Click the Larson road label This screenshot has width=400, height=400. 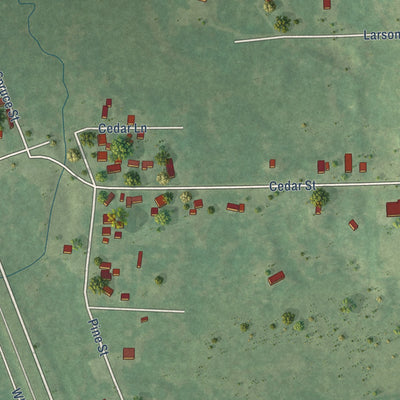point(382,35)
